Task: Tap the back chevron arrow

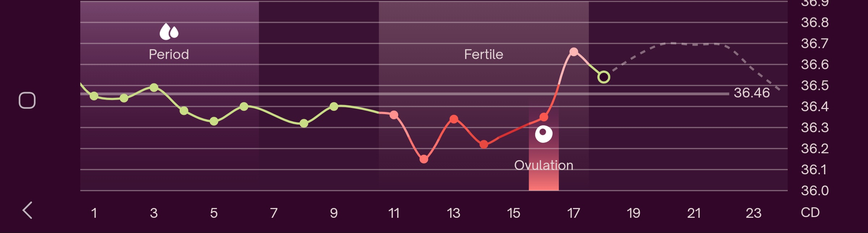Action: [27, 210]
